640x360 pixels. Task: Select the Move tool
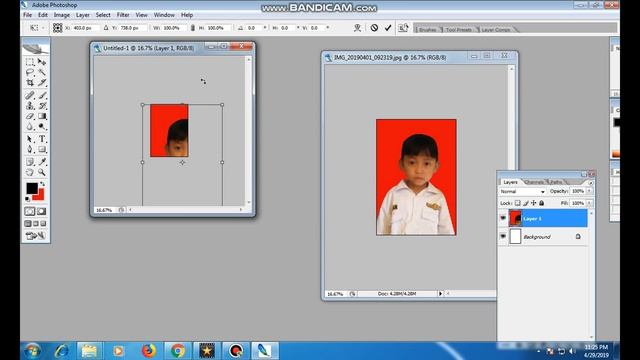click(x=42, y=62)
